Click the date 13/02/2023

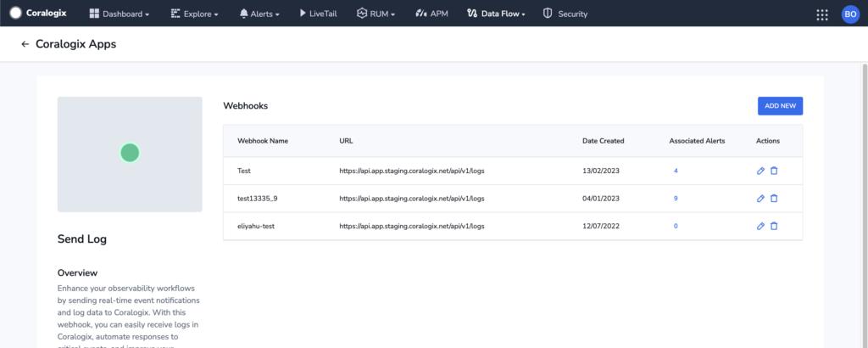click(601, 171)
